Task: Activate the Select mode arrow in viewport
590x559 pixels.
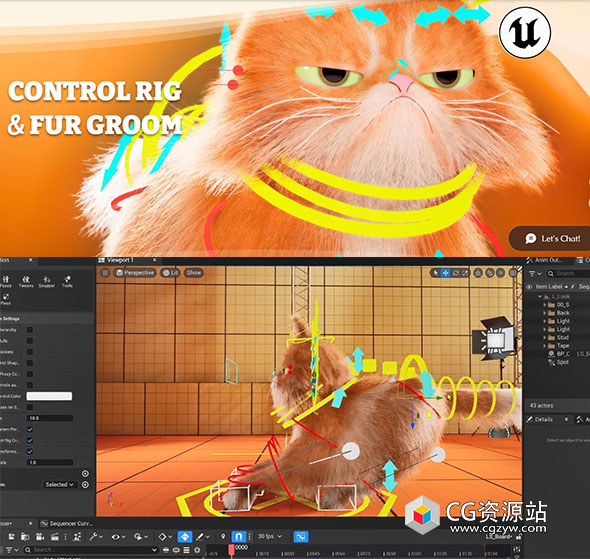Action: click(435, 273)
